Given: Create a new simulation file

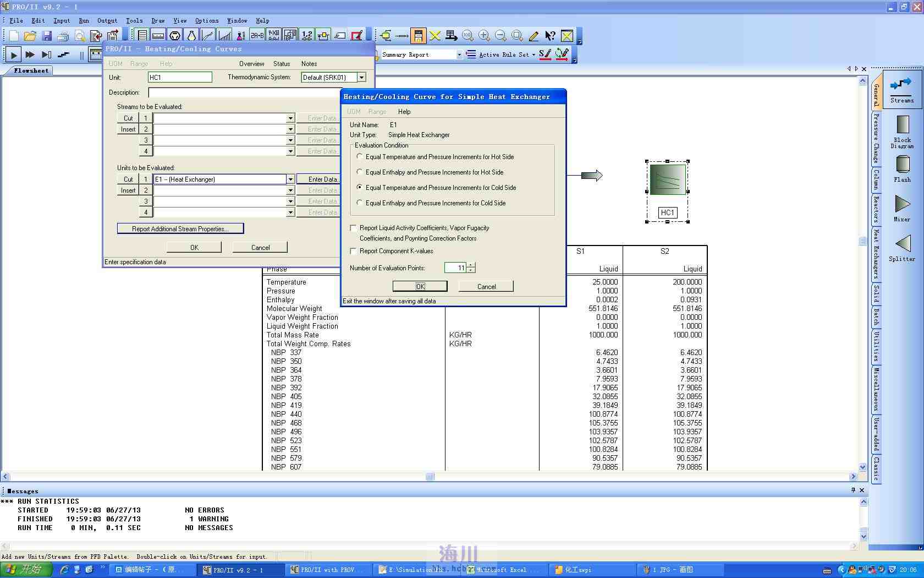Looking at the screenshot, I should [14, 36].
